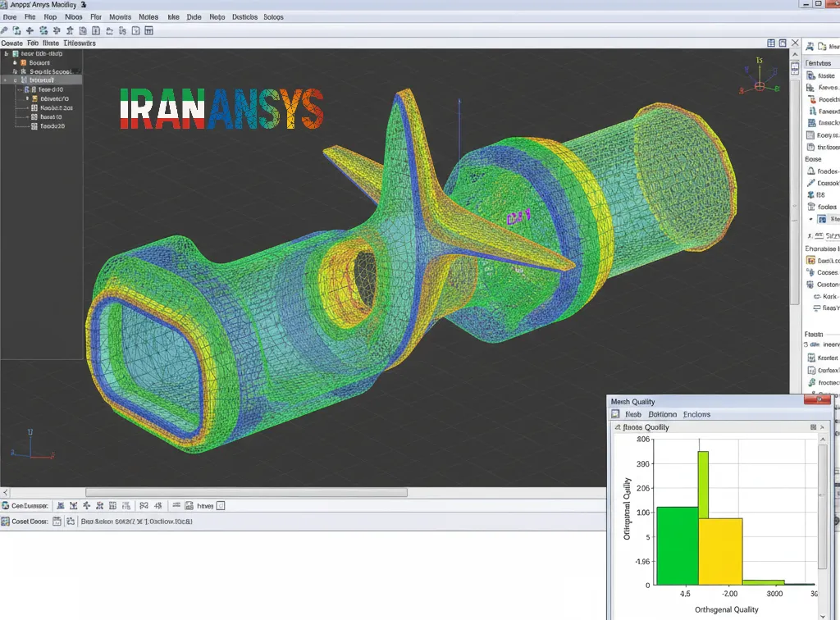Click the Corlexx icon under Fteotn
This screenshot has width=840, height=620.
[x=811, y=370]
